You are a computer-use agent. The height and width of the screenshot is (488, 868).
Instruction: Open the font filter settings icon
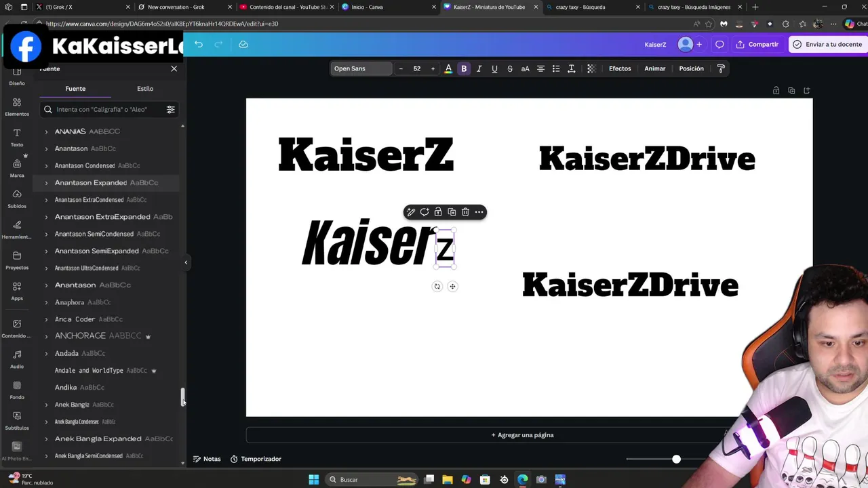170,109
